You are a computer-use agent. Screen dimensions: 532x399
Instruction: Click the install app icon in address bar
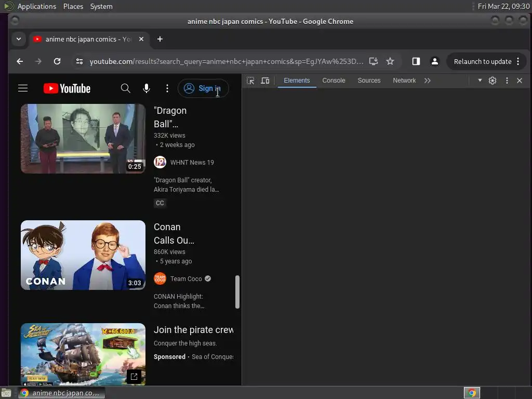(373, 61)
